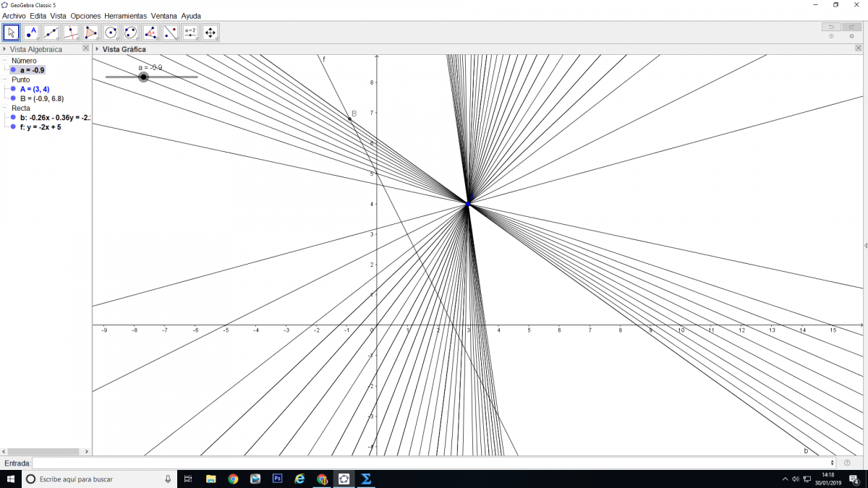Choose the Line through two points tool
Screen dimensions: 868x488
coord(51,33)
